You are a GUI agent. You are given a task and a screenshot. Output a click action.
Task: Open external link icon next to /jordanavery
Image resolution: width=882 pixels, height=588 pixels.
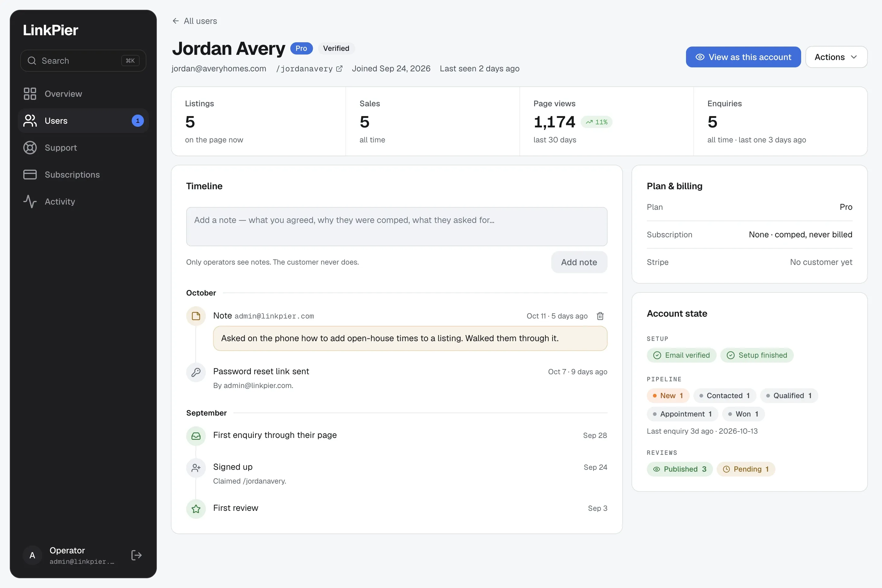pyautogui.click(x=339, y=69)
